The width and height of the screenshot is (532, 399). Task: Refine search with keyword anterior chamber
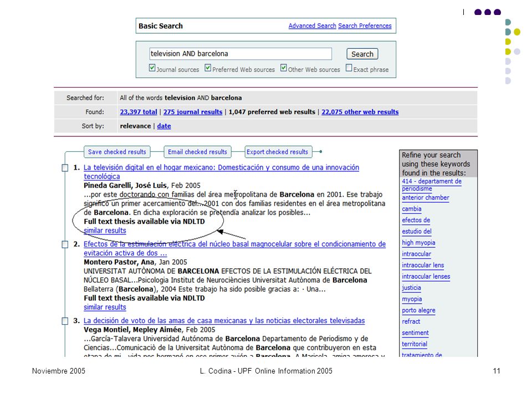tap(426, 198)
